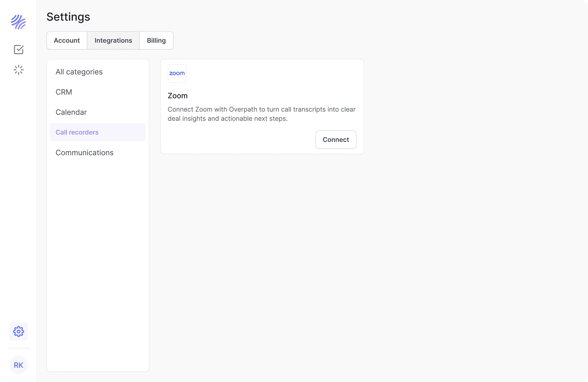Image resolution: width=588 pixels, height=382 pixels.
Task: Switch to the Account tab
Action: point(67,40)
